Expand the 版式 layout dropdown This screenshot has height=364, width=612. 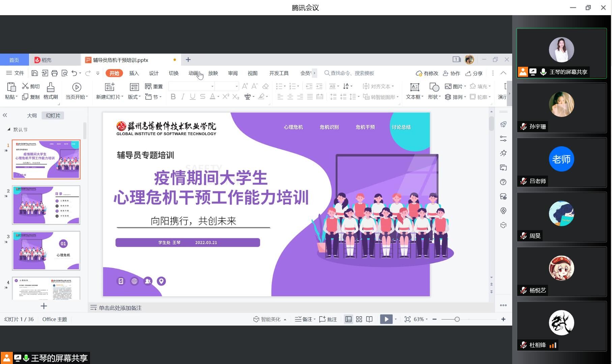[134, 97]
